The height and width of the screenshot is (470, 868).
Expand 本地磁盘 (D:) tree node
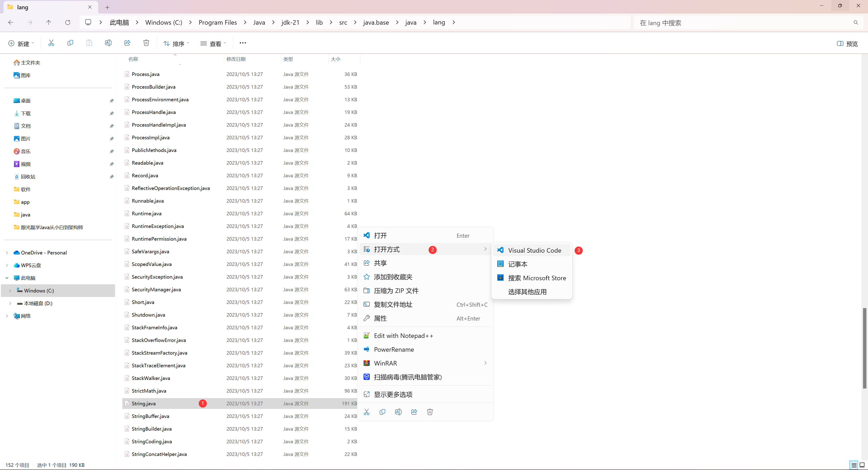(x=10, y=304)
